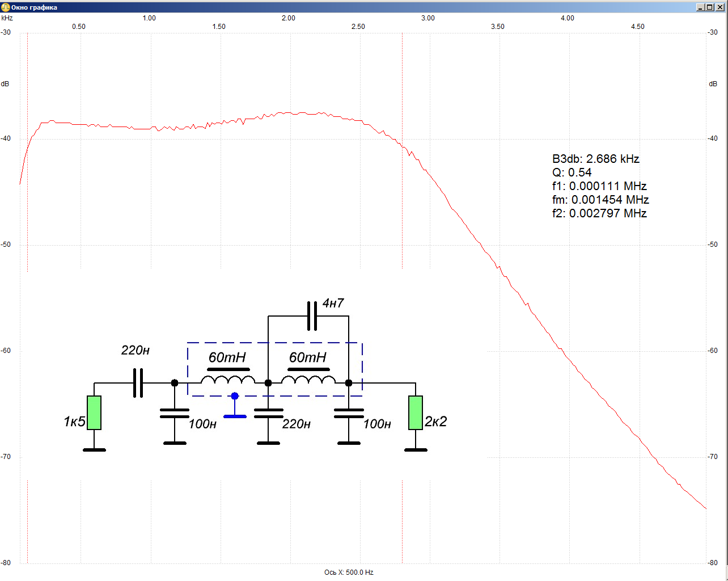Click the series 220н input capacitor
The height and width of the screenshot is (581, 728).
(x=138, y=383)
